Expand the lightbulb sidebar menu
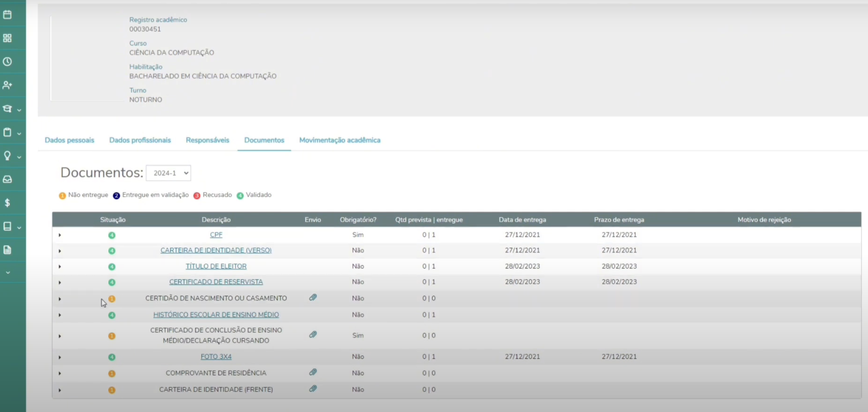This screenshot has width=868, height=412. coord(11,156)
